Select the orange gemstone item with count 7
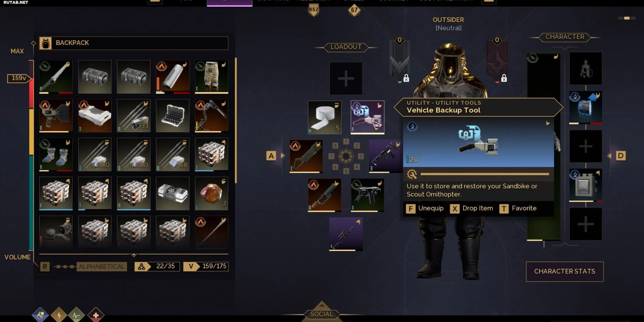The width and height of the screenshot is (644, 322). pyautogui.click(x=211, y=193)
